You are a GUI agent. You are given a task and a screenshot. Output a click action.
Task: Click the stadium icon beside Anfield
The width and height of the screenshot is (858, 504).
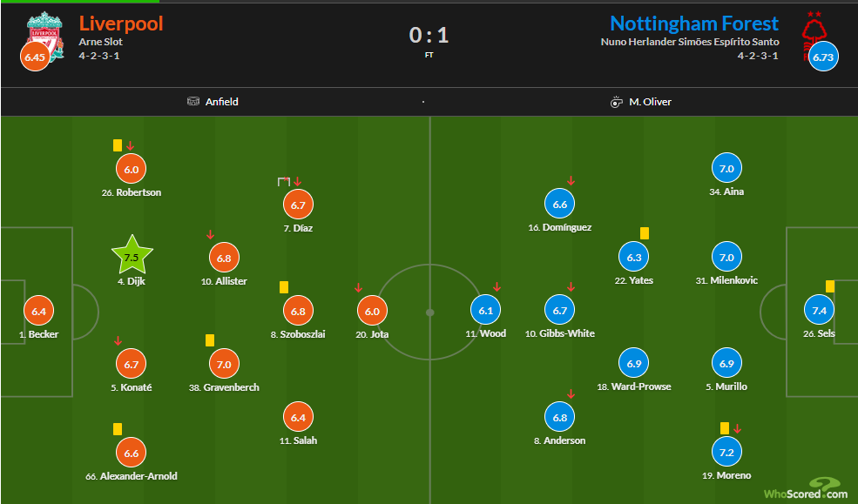pyautogui.click(x=193, y=101)
